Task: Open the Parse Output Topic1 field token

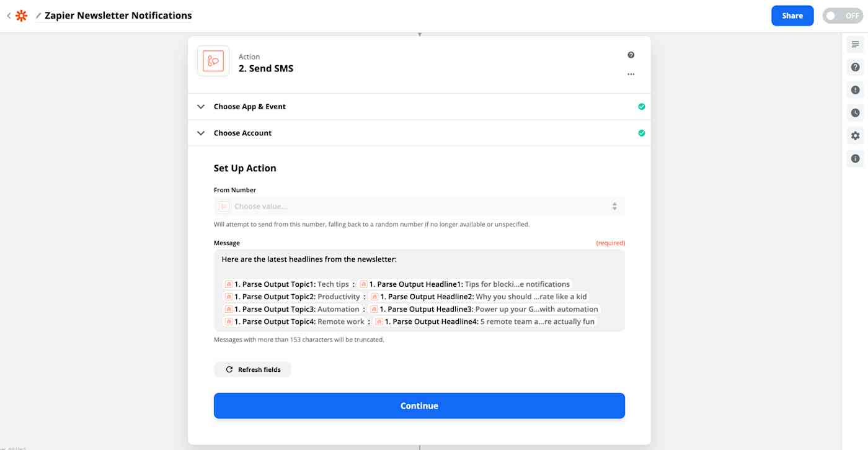Action: 285,284
